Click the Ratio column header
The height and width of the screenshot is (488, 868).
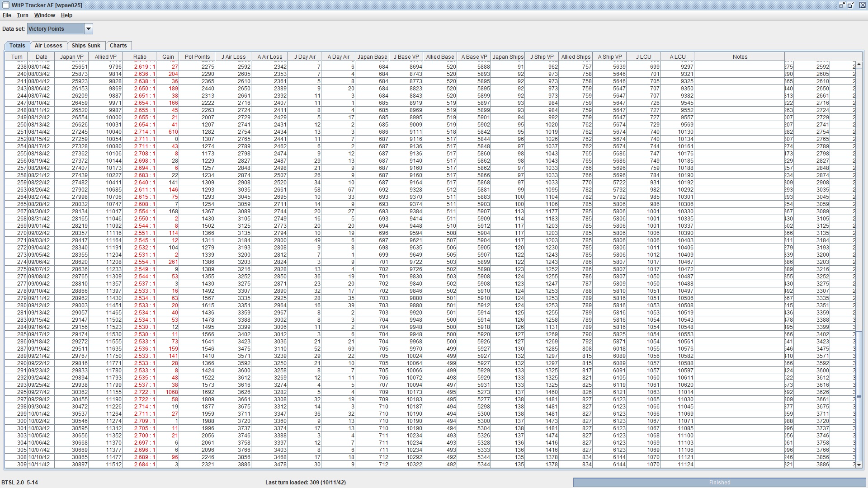click(140, 57)
